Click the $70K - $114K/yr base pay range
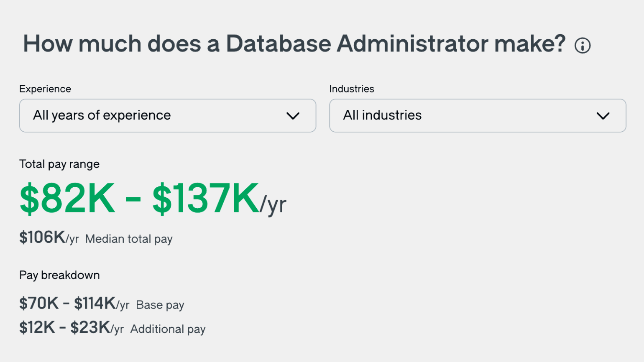The height and width of the screenshot is (362, 644). tap(74, 304)
